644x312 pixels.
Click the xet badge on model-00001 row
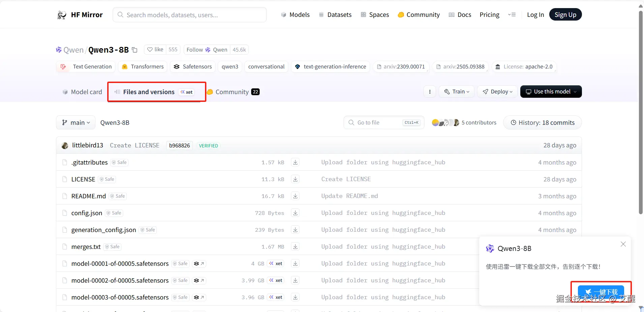coord(276,263)
